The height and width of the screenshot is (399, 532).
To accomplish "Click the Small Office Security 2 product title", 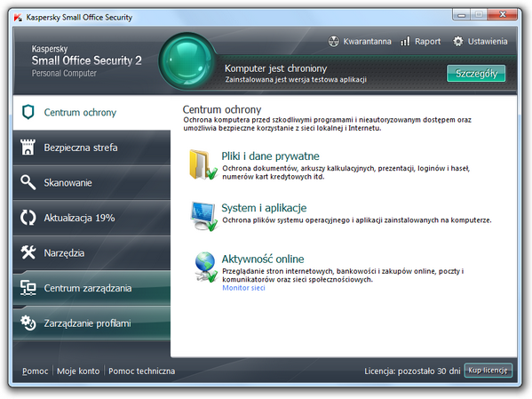I will pyautogui.click(x=86, y=60).
